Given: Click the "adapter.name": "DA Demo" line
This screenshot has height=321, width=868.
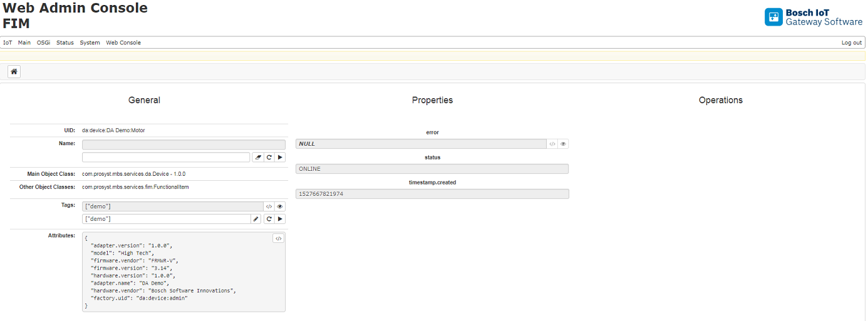Looking at the screenshot, I should tap(130, 283).
